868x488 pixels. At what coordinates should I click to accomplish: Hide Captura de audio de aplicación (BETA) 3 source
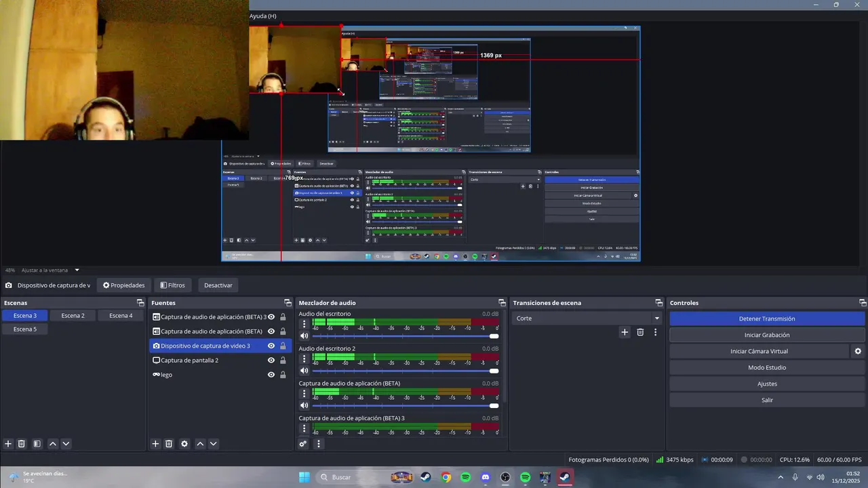(x=271, y=317)
